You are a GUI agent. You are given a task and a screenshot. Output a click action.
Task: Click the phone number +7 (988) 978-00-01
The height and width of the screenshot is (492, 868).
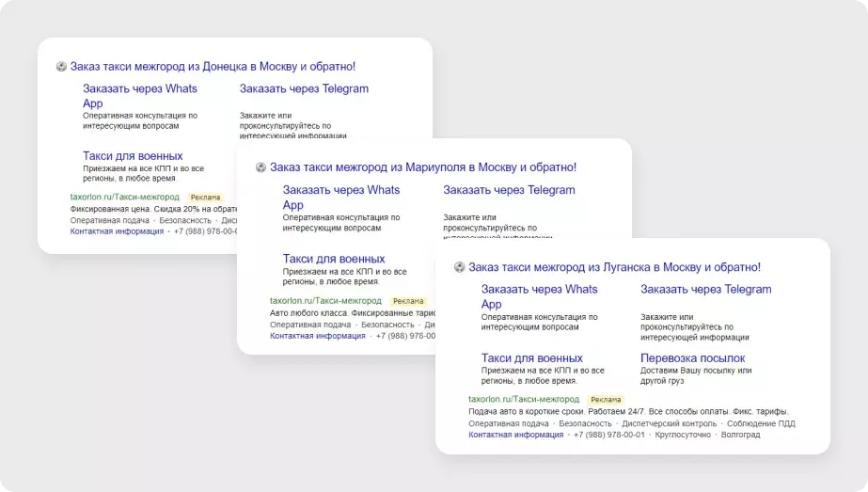pos(609,435)
